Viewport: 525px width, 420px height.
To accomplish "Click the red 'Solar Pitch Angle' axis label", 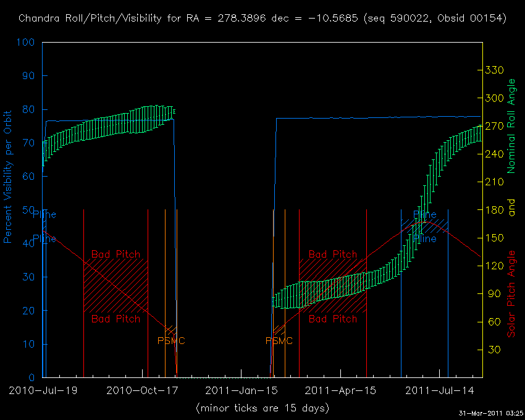I will coord(511,294).
